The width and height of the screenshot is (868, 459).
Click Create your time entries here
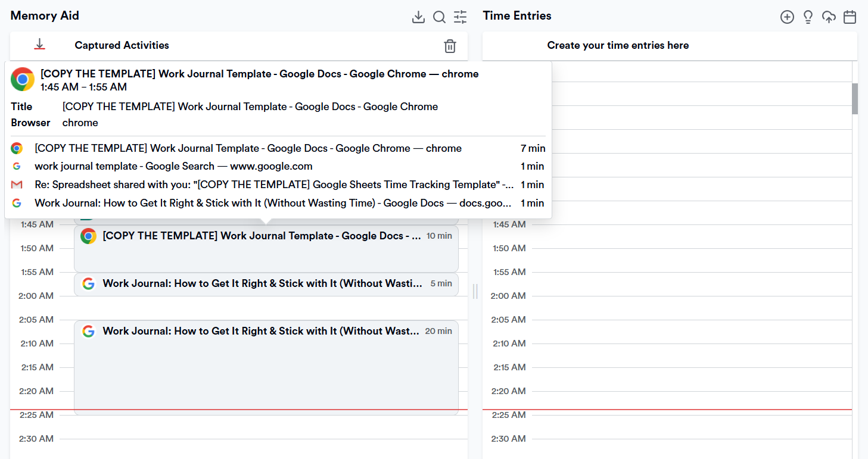pyautogui.click(x=618, y=45)
